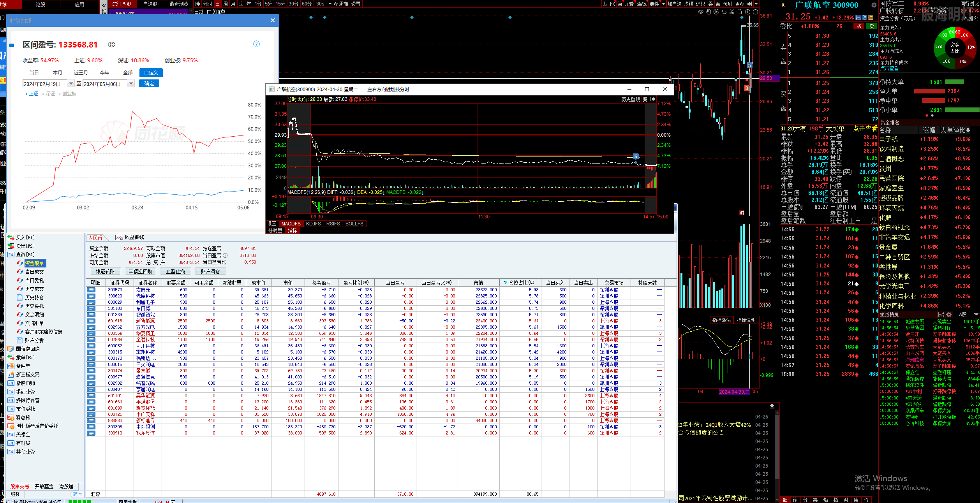The width and height of the screenshot is (980, 503).
Task: Open end date dropdown 2024年05月06日
Action: (131, 84)
